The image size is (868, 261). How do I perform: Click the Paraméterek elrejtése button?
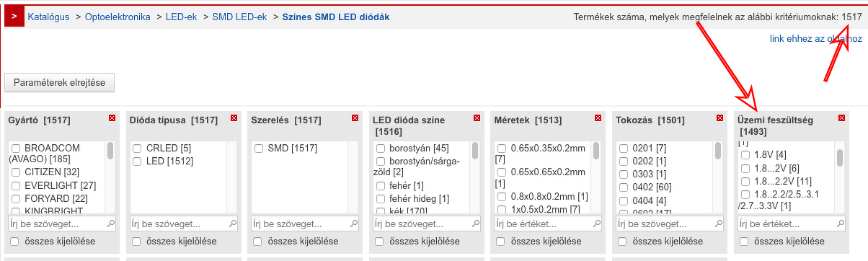point(59,83)
